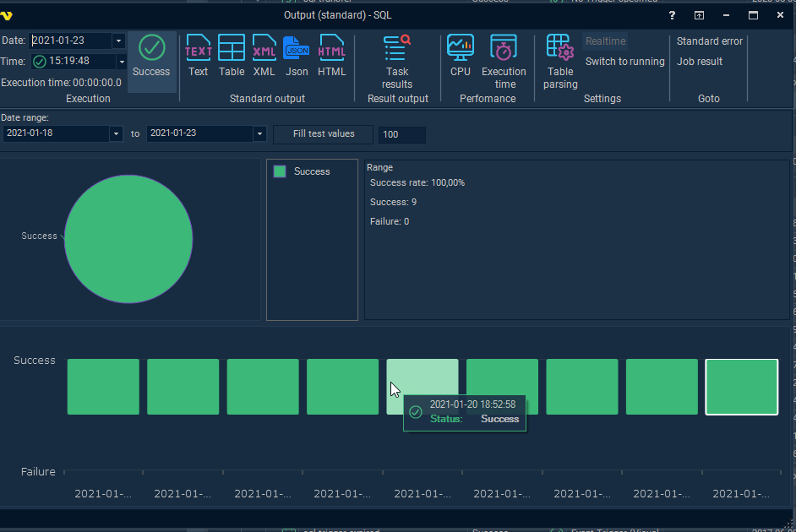
Task: Toggle the Success status filter
Action: (151, 57)
